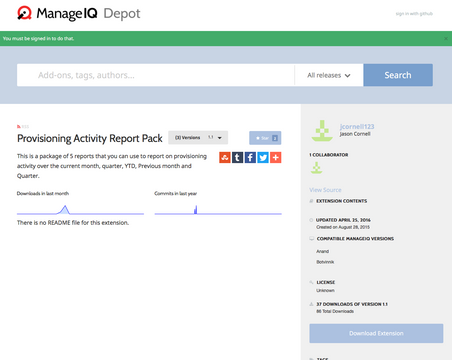This screenshot has width=452, height=360.
Task: Click the no README file message
Action: pyautogui.click(x=73, y=223)
